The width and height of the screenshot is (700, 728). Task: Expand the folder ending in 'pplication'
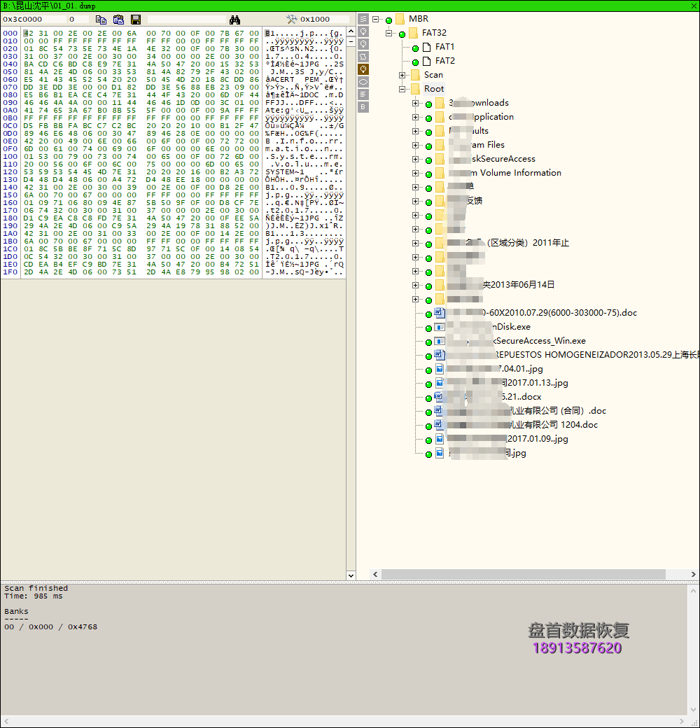[416, 117]
